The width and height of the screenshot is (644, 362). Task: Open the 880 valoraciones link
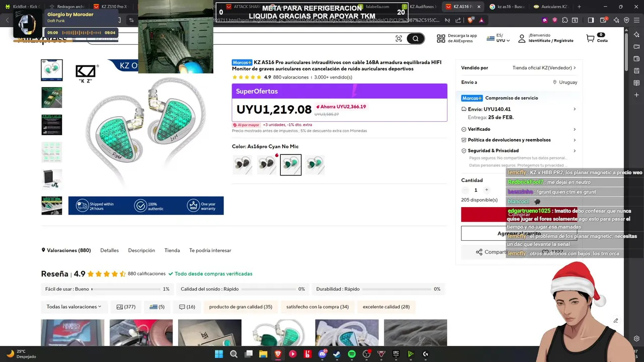pyautogui.click(x=291, y=77)
